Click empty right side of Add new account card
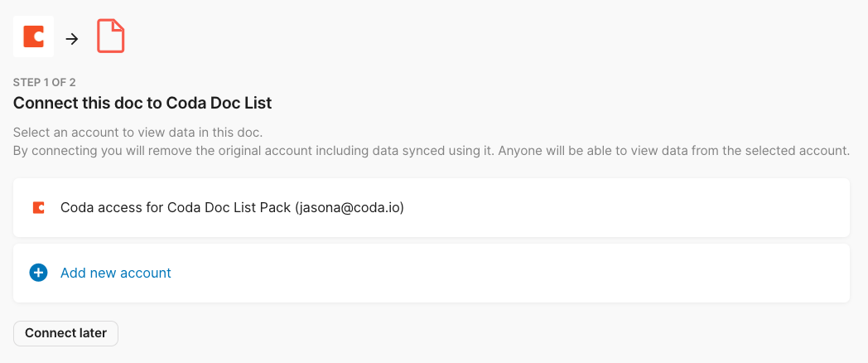The image size is (868, 363). 663,273
